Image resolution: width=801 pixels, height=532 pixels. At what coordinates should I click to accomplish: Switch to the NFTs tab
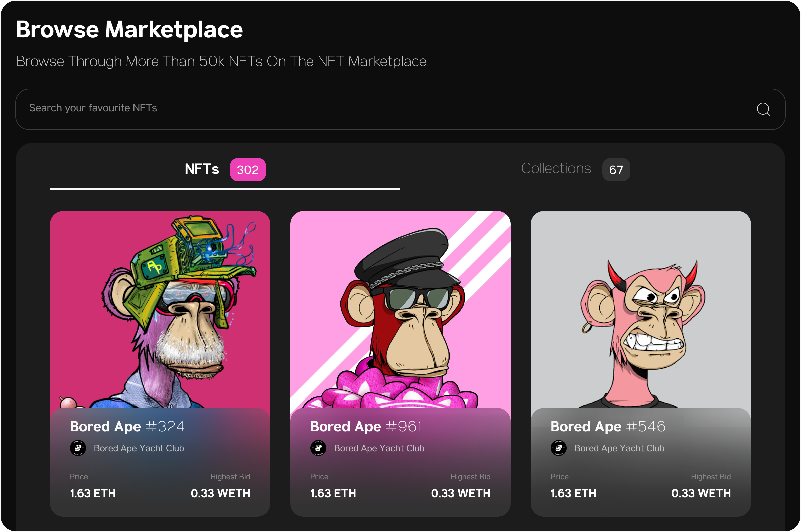pos(202,169)
